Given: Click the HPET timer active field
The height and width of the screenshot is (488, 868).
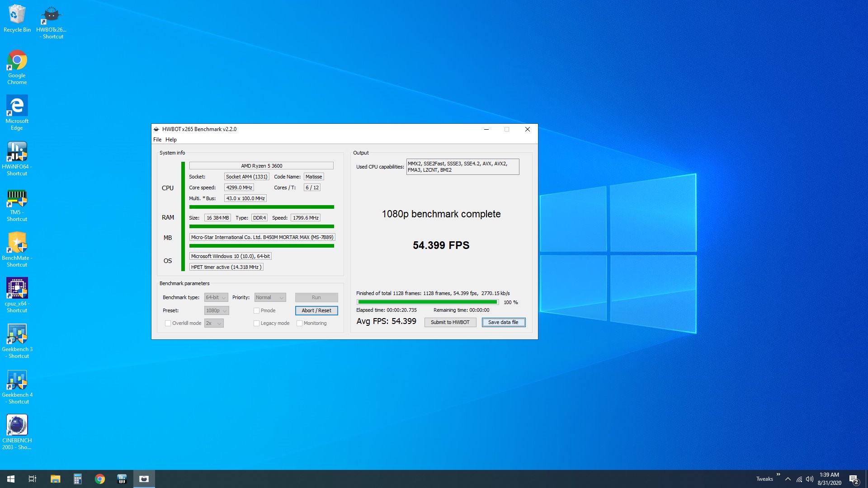Looking at the screenshot, I should (x=226, y=267).
